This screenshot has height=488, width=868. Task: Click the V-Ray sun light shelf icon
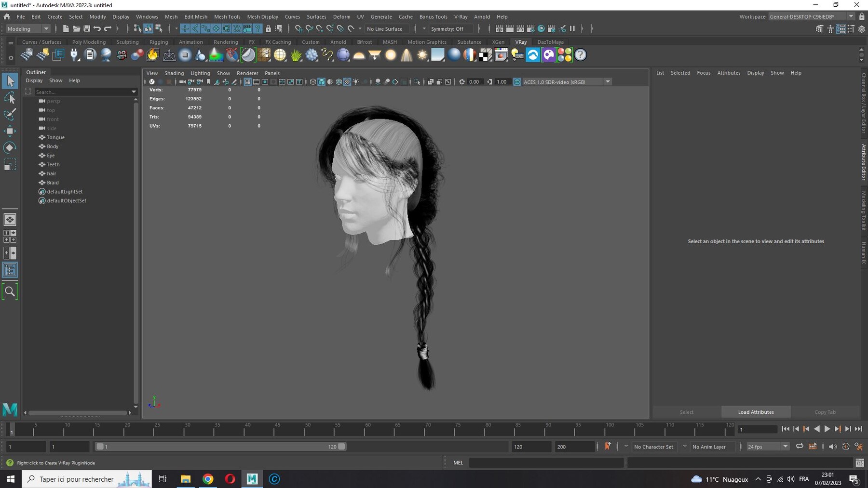point(422,55)
